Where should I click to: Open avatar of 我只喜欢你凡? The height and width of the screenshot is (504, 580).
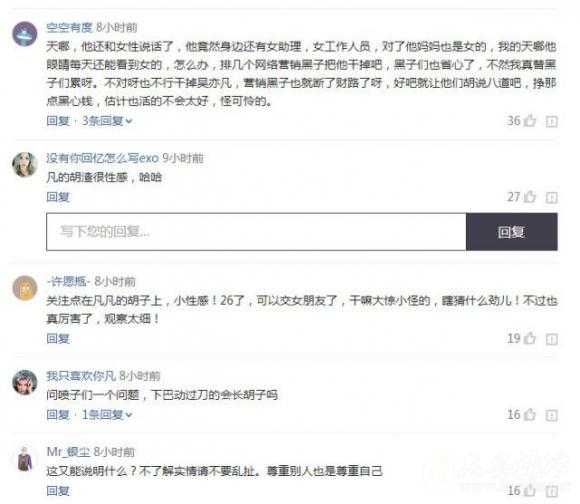[25, 382]
